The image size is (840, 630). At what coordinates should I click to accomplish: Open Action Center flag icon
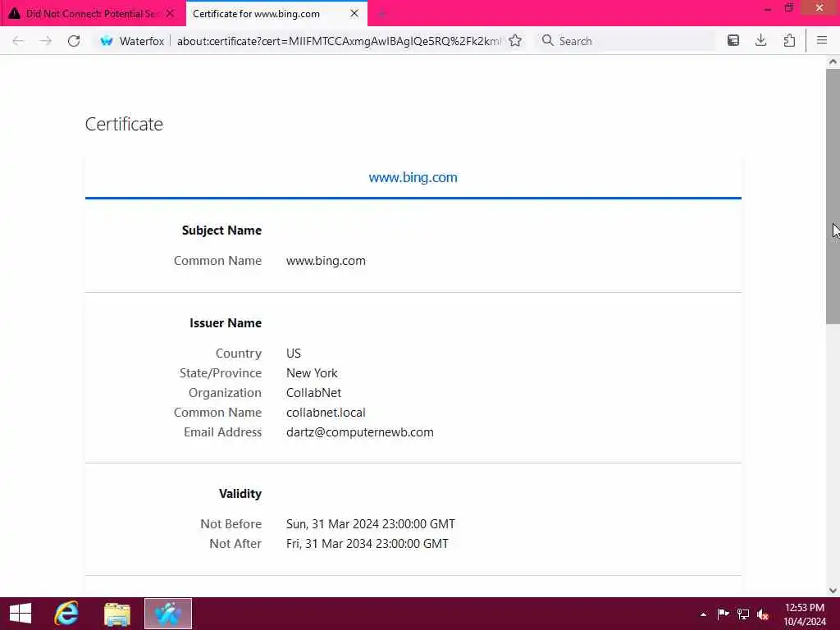[724, 614]
